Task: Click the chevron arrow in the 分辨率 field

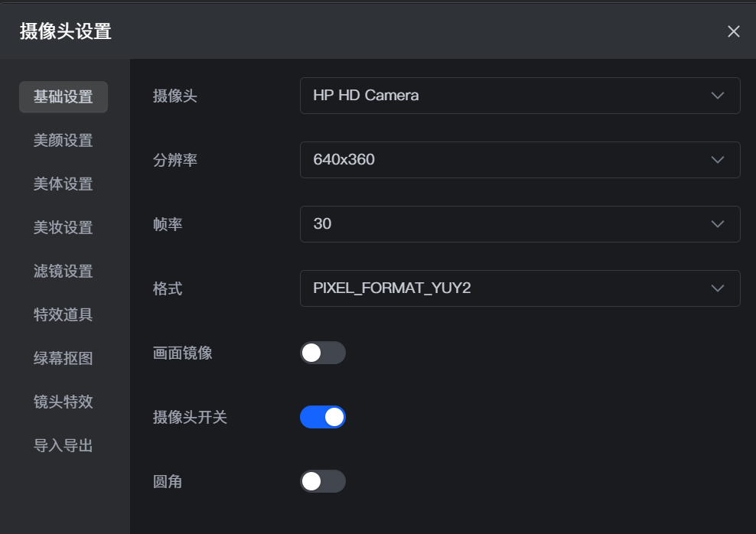Action: pos(717,160)
